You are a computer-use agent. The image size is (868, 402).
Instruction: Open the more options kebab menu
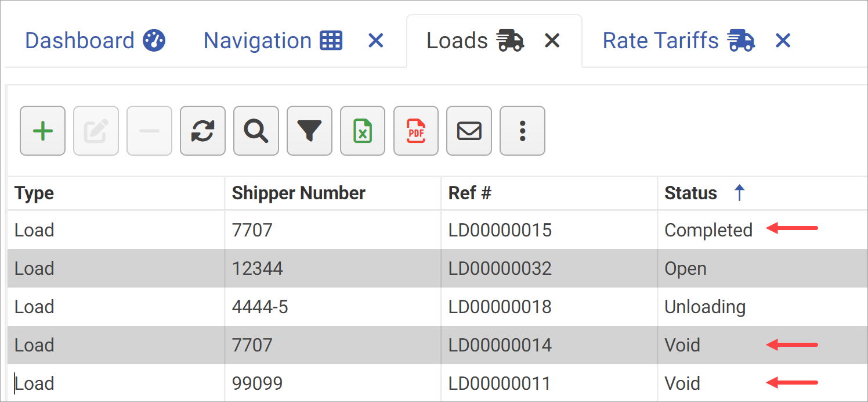522,131
